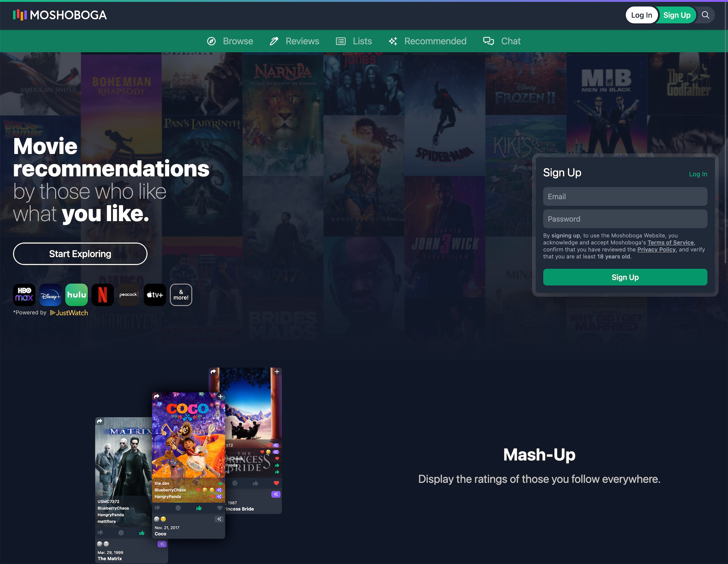Image resolution: width=728 pixels, height=564 pixels.
Task: Click the Reviews pencil icon
Action: click(x=274, y=41)
